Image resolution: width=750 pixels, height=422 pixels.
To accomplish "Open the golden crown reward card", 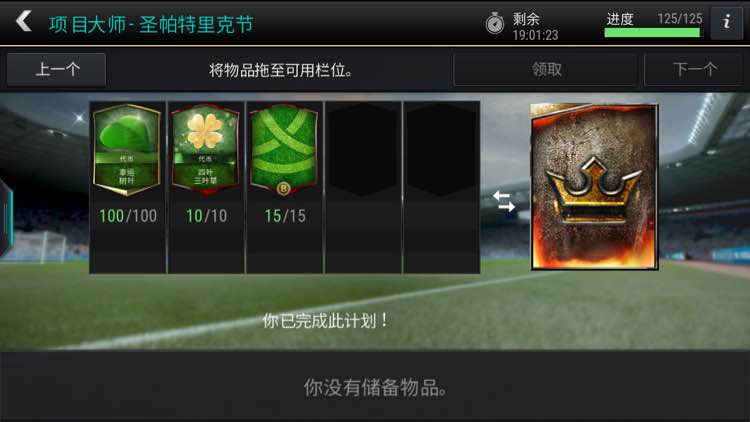I will coord(594,187).
